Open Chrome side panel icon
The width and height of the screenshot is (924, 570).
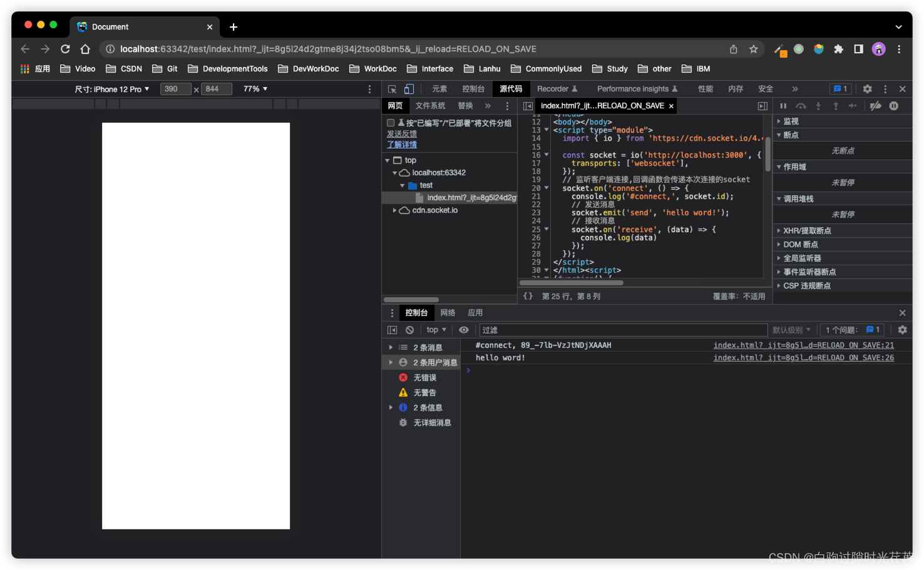[x=858, y=49]
